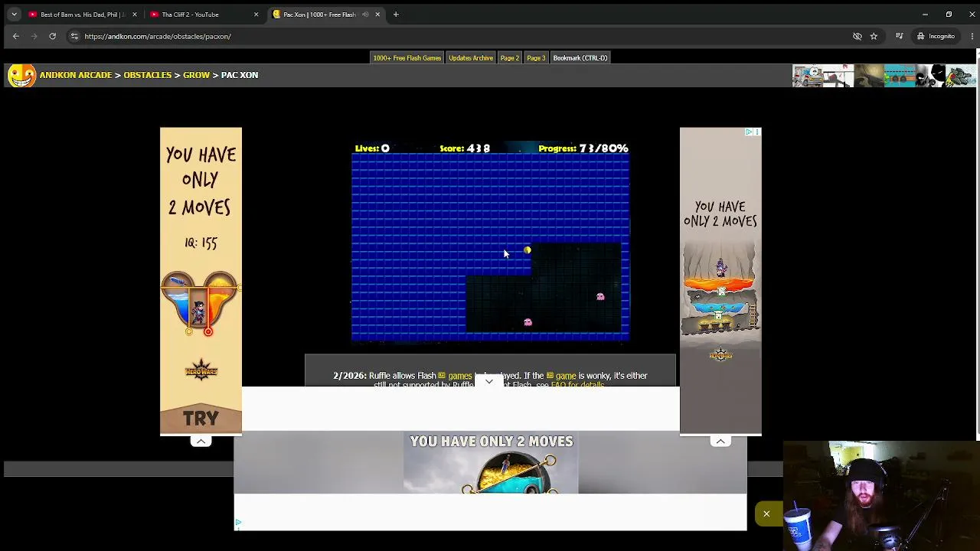
Task: Open the GROW breadcrumb link
Action: click(196, 75)
